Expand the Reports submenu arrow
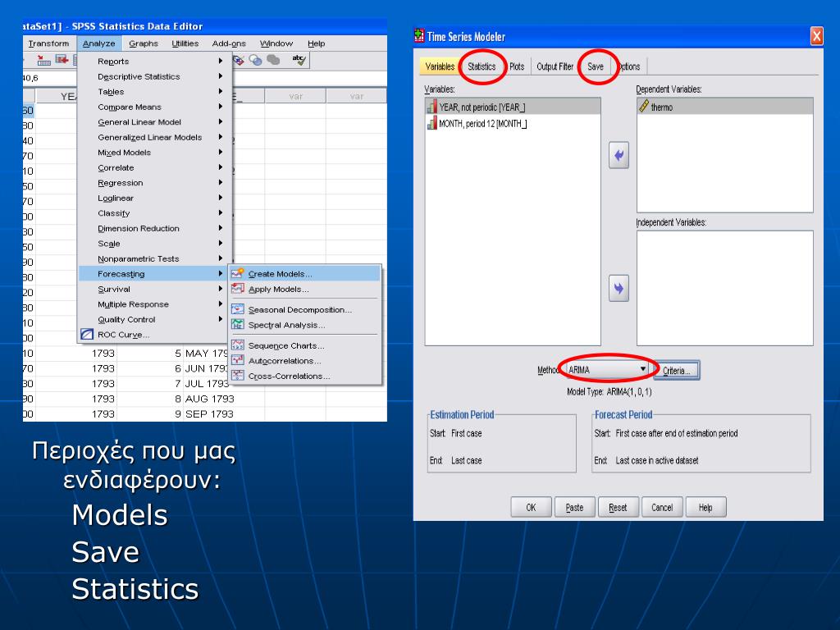Image resolution: width=840 pixels, height=630 pixels. coord(220,61)
